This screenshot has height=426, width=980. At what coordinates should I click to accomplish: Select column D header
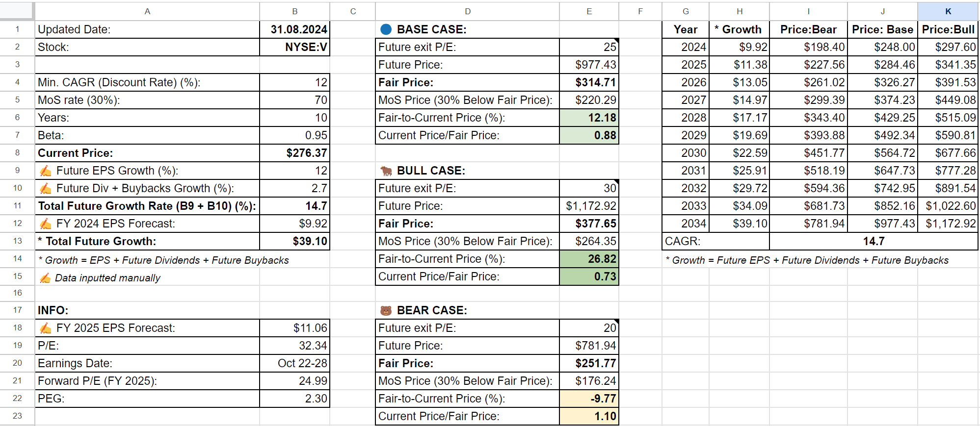tap(468, 11)
